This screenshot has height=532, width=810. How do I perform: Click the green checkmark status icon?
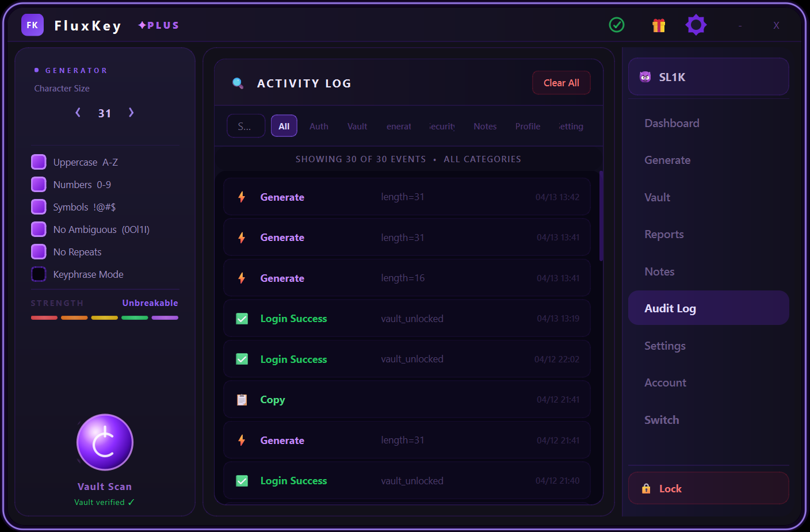pos(617,25)
